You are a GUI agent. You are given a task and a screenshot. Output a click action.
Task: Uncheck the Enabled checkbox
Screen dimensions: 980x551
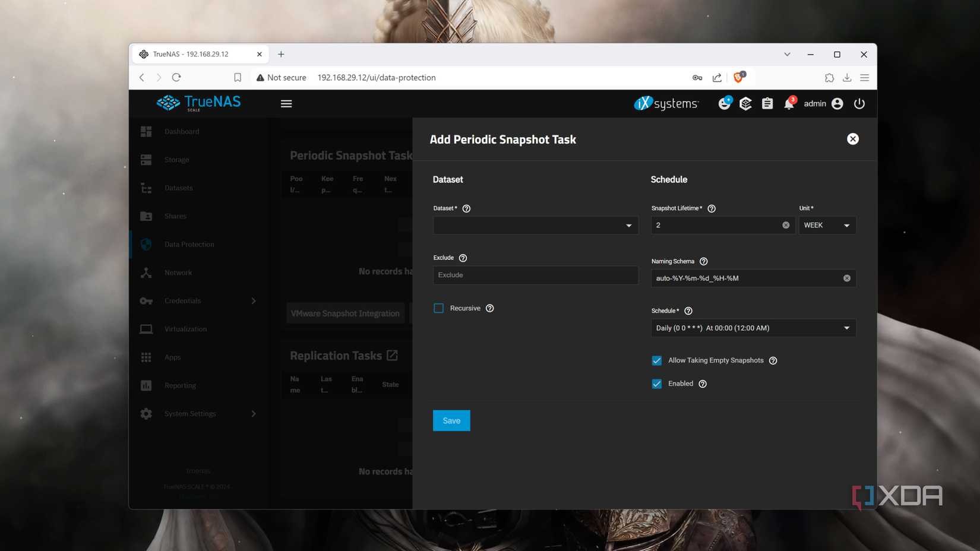click(x=657, y=384)
